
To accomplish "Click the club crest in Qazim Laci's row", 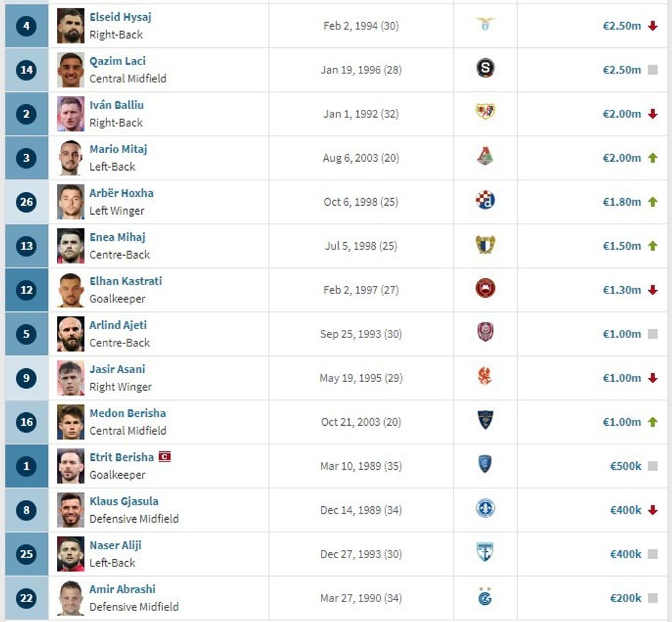I will tap(485, 69).
